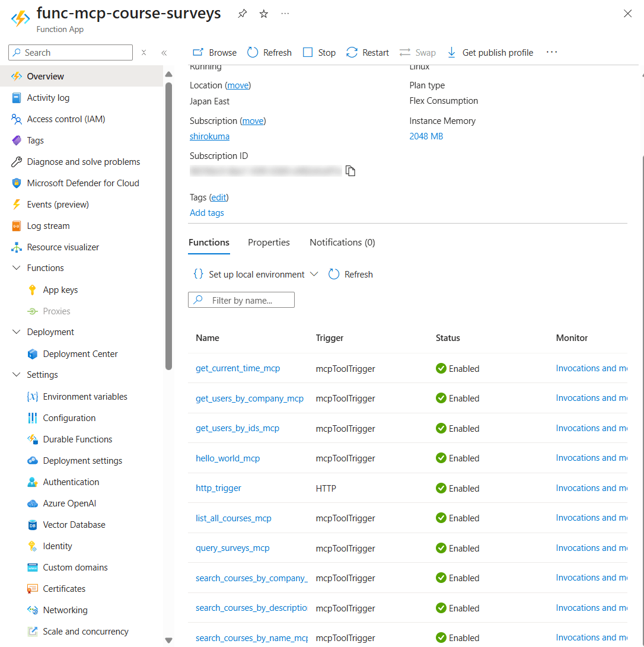The height and width of the screenshot is (647, 644).
Task: Open command bar overflow menu
Action: pos(551,52)
